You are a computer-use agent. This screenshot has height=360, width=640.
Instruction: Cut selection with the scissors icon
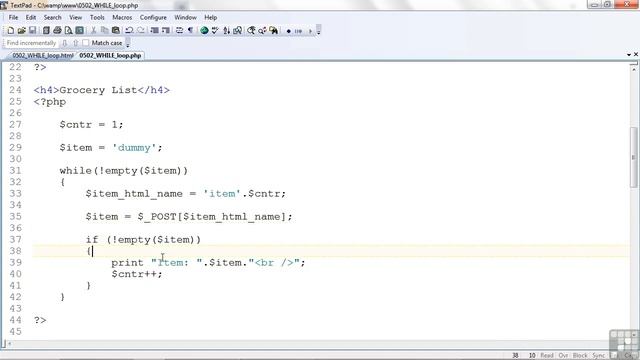[x=93, y=31]
